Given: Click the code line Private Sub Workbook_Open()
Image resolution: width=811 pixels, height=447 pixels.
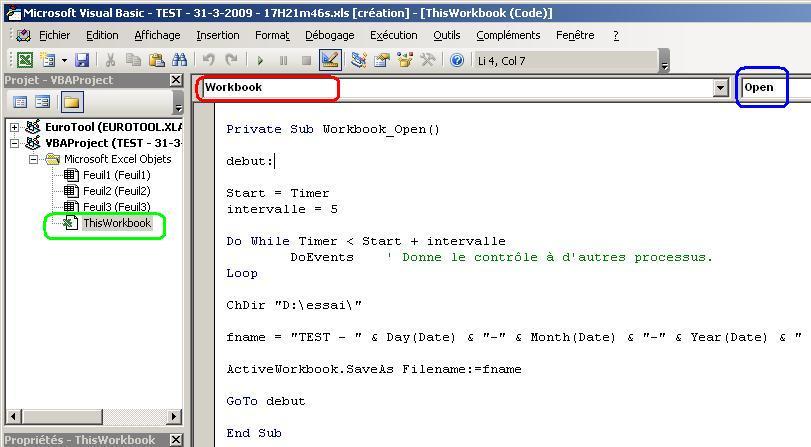Looking at the screenshot, I should click(333, 129).
